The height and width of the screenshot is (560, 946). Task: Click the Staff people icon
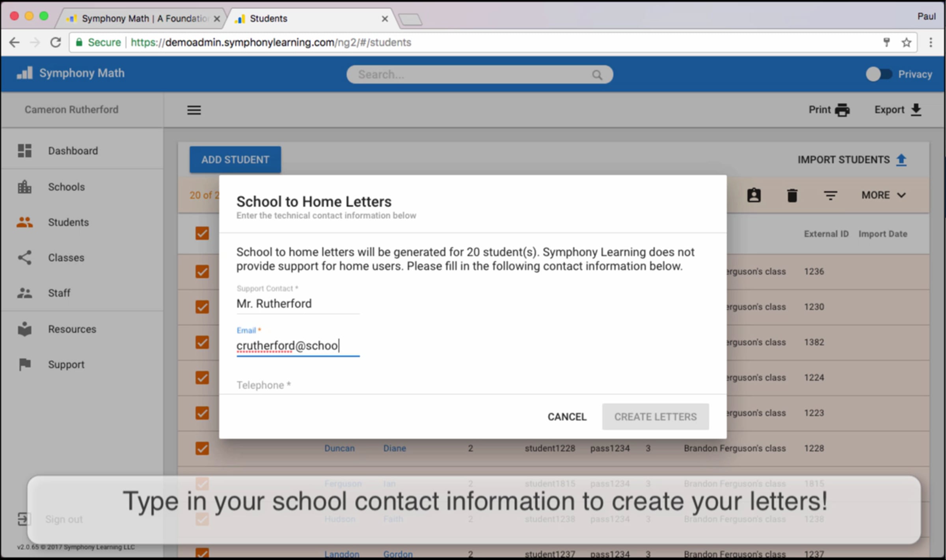click(24, 293)
